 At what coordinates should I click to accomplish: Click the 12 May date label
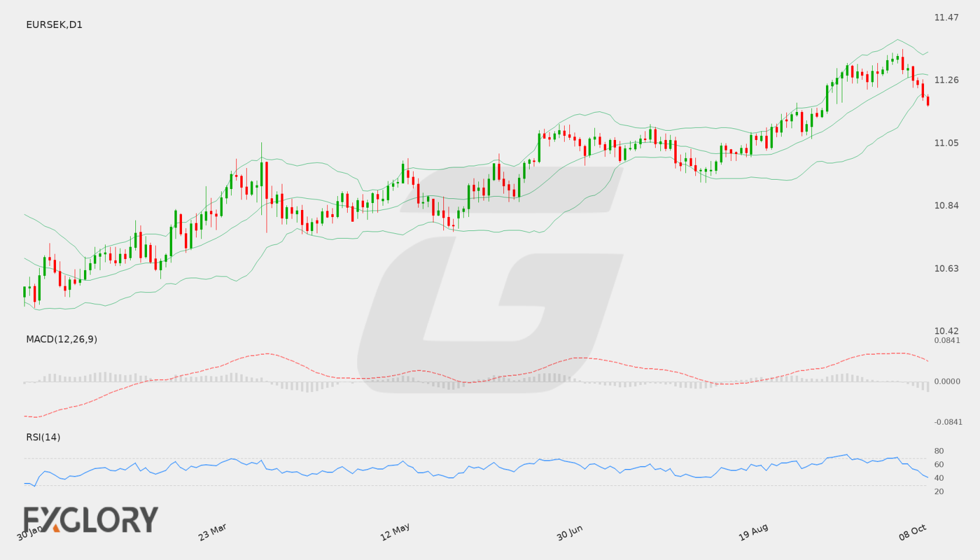tap(395, 532)
